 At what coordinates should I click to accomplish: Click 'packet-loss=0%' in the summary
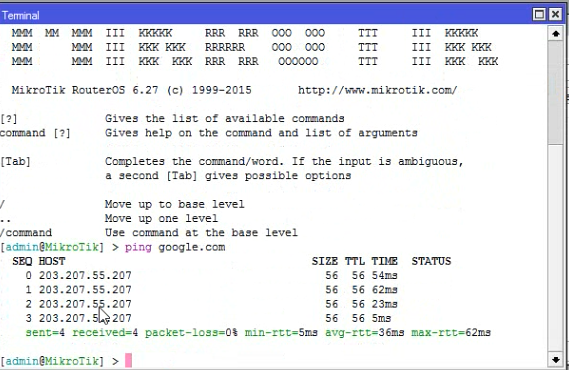tap(191, 332)
